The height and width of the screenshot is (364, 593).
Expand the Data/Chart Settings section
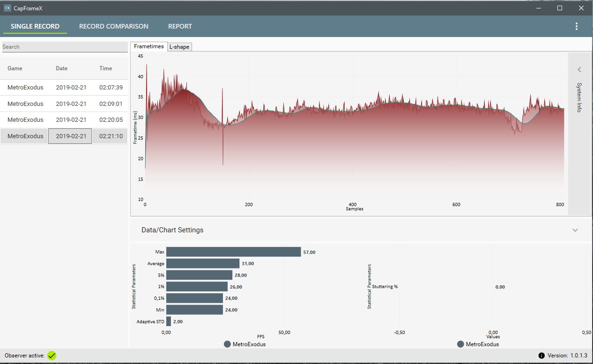(x=575, y=230)
